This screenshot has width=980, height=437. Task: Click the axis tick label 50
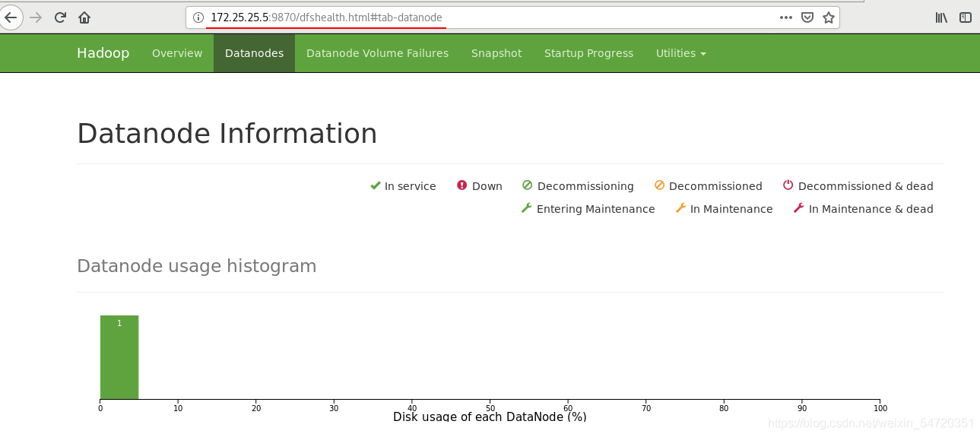490,408
